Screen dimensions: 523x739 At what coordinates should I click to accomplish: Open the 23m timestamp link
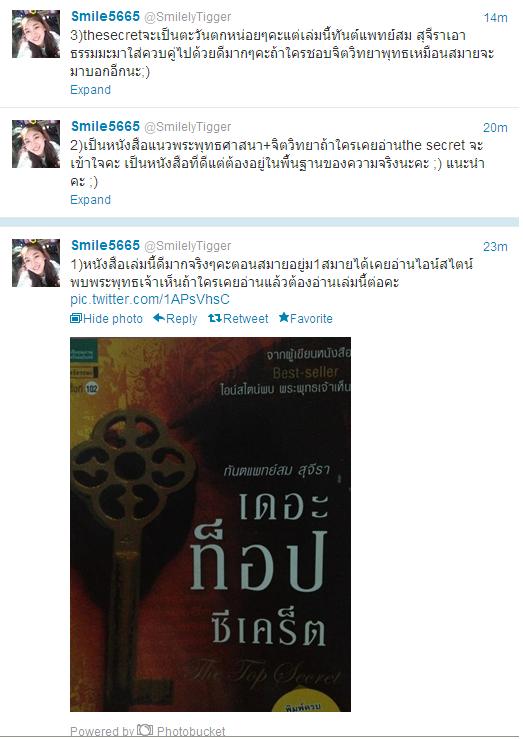[x=495, y=246]
